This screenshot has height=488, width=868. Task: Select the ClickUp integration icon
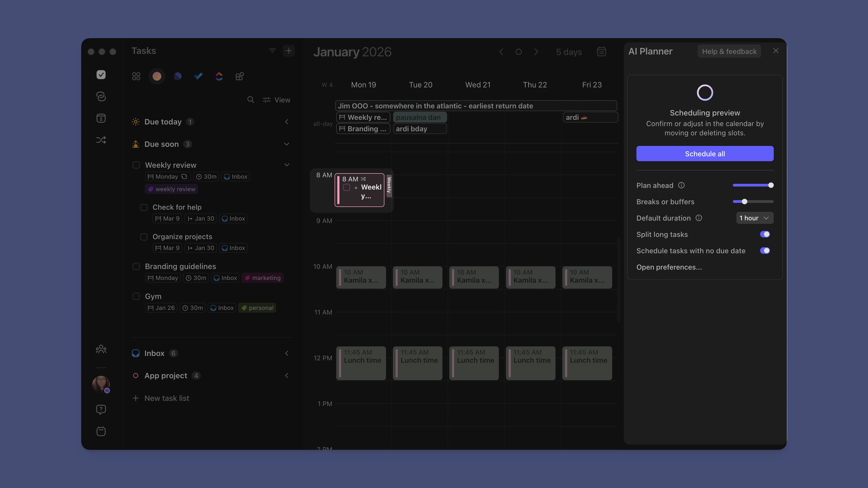[219, 76]
